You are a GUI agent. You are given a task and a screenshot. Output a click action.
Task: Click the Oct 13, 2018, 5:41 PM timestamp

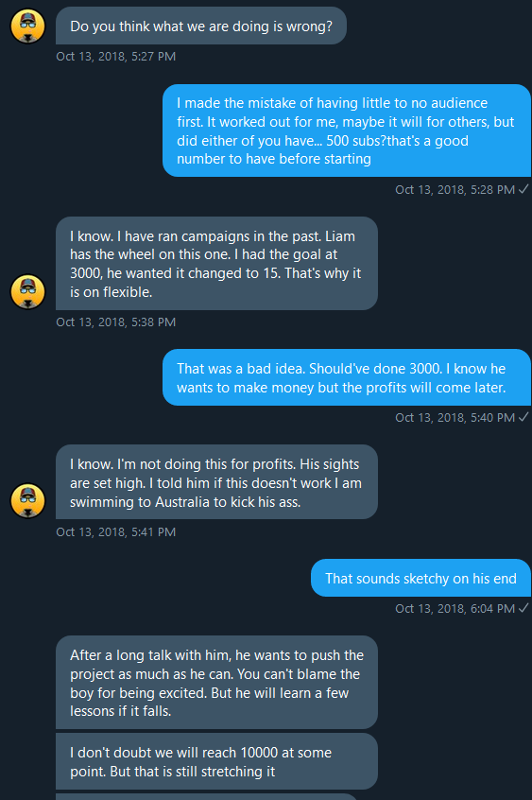coord(116,531)
